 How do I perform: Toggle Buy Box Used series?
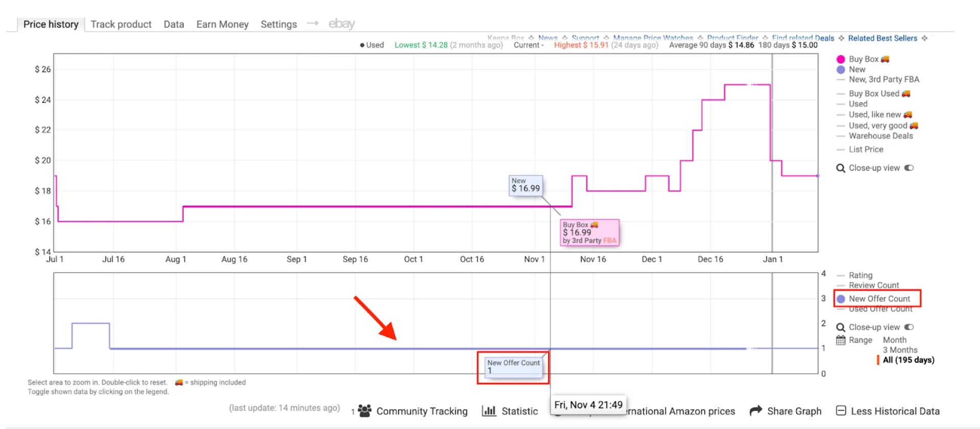[873, 93]
